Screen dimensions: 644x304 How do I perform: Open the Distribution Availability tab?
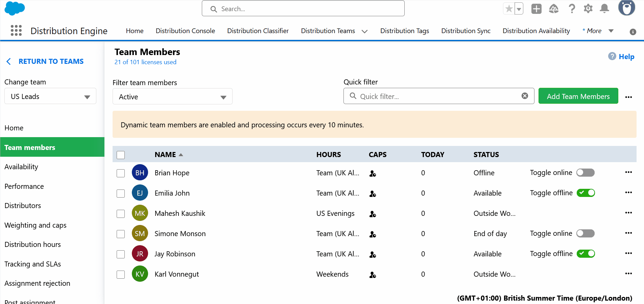coord(536,31)
